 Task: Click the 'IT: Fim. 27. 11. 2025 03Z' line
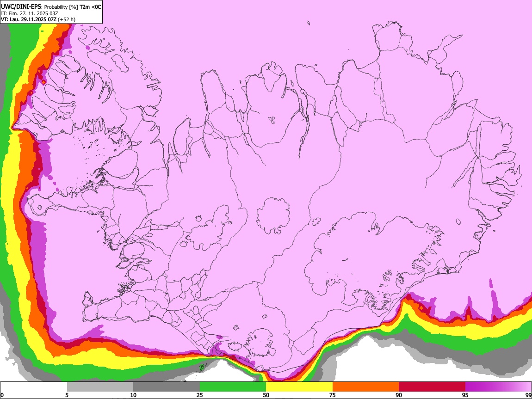(30, 13)
